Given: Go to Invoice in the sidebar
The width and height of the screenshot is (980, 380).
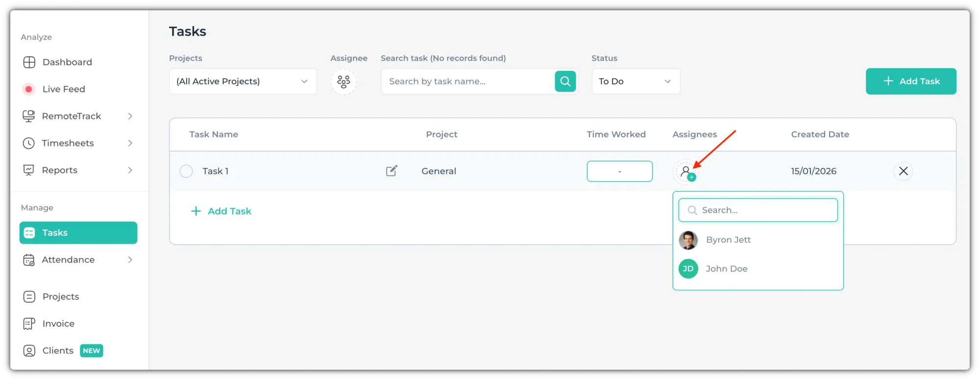Looking at the screenshot, I should pos(58,324).
